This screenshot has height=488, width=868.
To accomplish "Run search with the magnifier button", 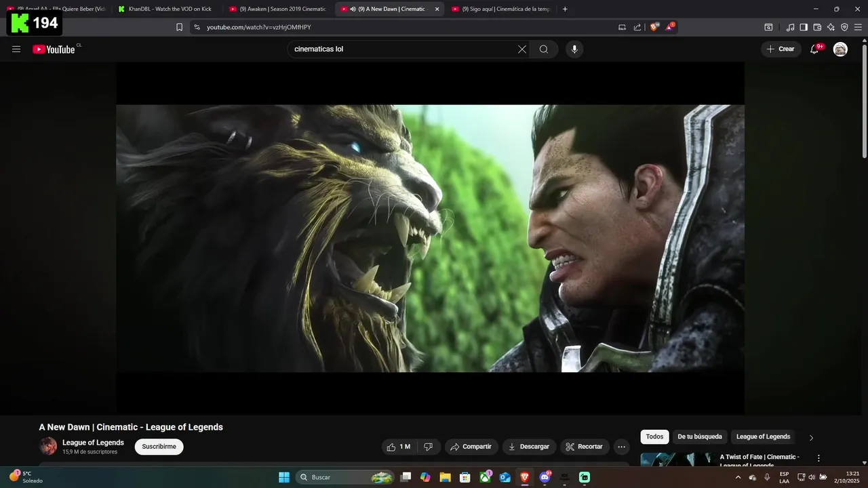I will [544, 49].
